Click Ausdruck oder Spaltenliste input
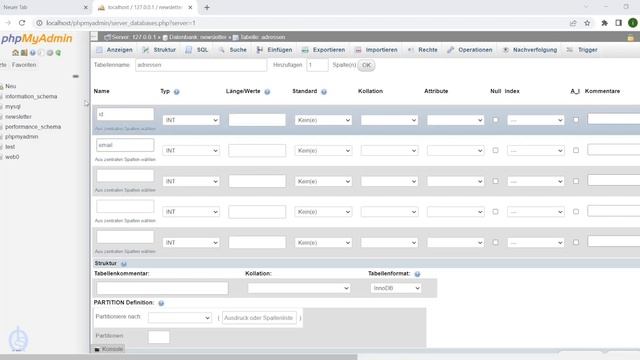This screenshot has width=640, height=360. 259,318
